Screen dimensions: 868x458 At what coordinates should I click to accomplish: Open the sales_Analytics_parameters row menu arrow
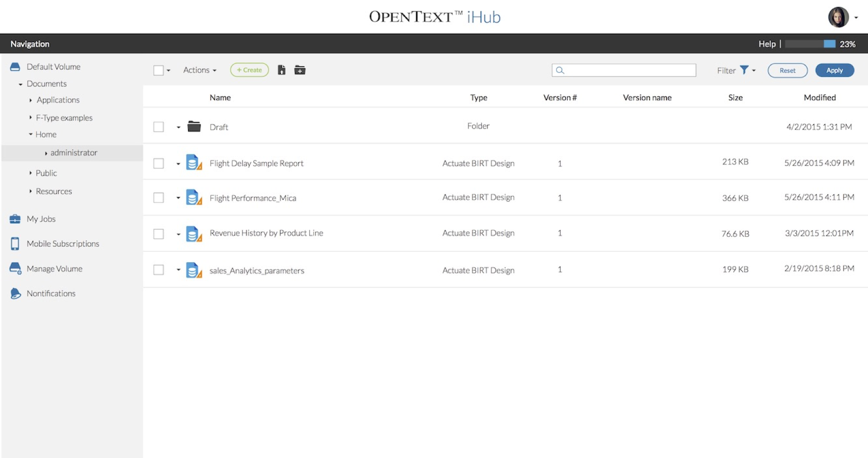click(178, 270)
